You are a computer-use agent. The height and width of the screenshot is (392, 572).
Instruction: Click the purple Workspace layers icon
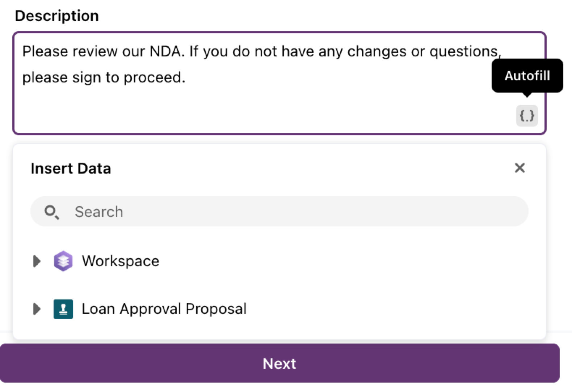pos(63,261)
